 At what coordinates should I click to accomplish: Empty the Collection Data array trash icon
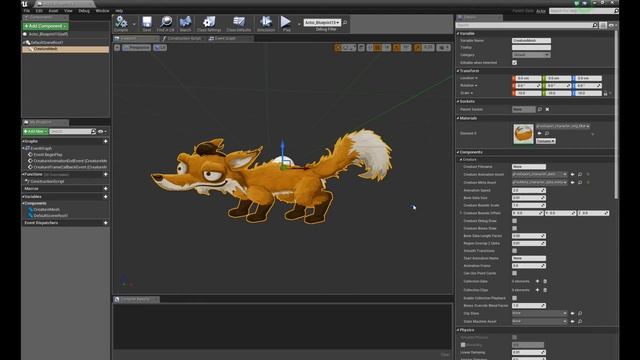click(x=545, y=281)
